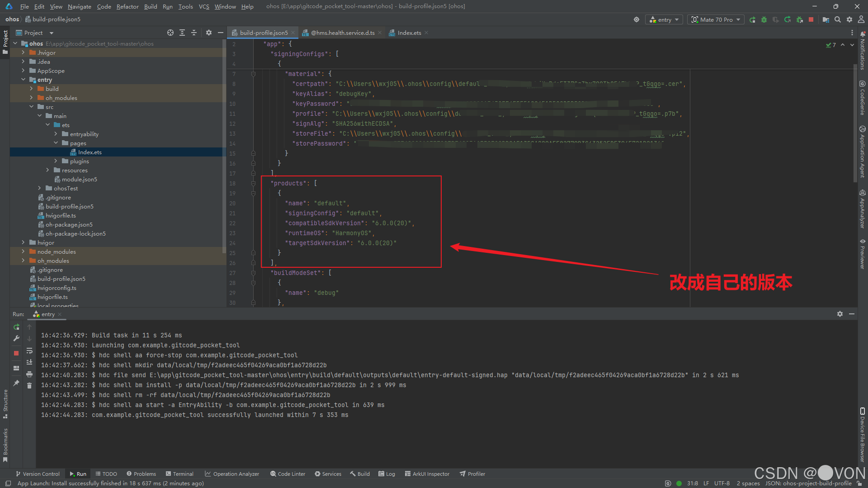Image resolution: width=868 pixels, height=488 pixels.
Task: Rerun entry using Run panel rerun icon
Action: 17,327
